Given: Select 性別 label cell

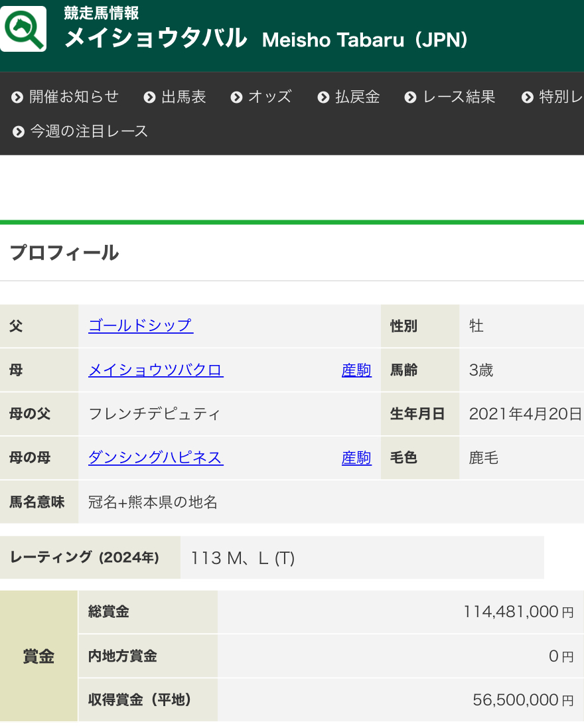Looking at the screenshot, I should tap(419, 326).
